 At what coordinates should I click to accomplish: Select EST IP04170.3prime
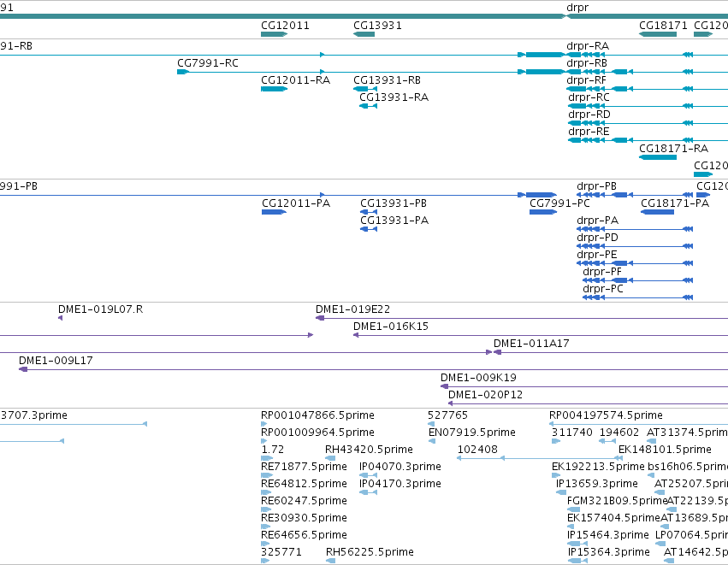coord(368,492)
